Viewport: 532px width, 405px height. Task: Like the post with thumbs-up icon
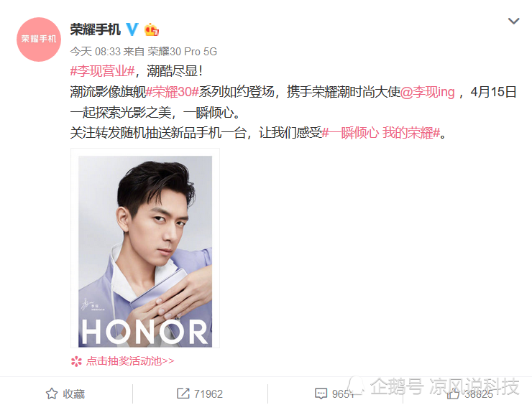pyautogui.click(x=453, y=394)
